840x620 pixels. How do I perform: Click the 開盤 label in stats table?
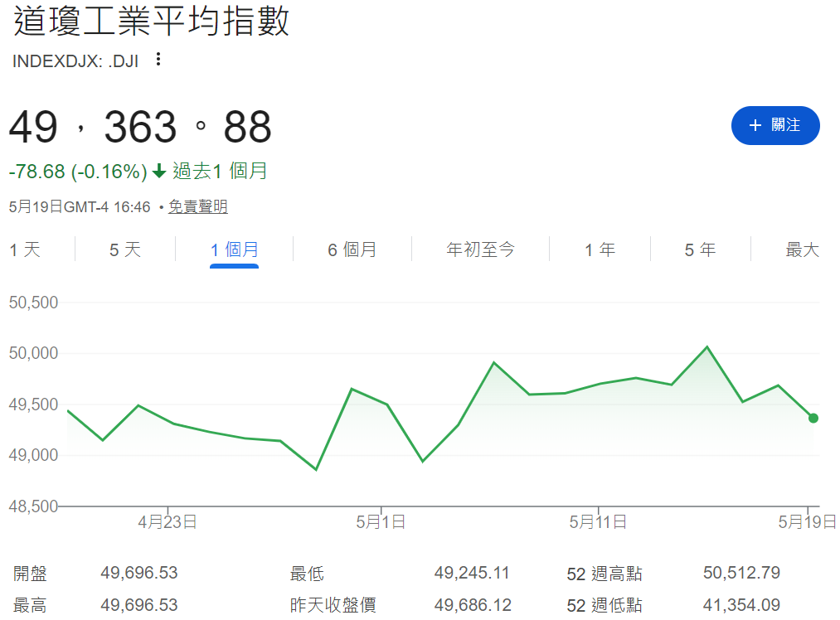point(30,574)
